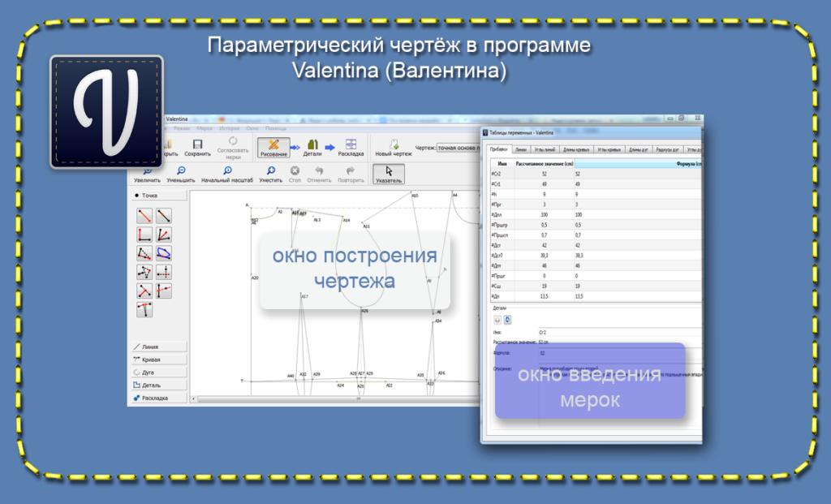
Task: Expand the Линия tool section
Action: pos(159,347)
